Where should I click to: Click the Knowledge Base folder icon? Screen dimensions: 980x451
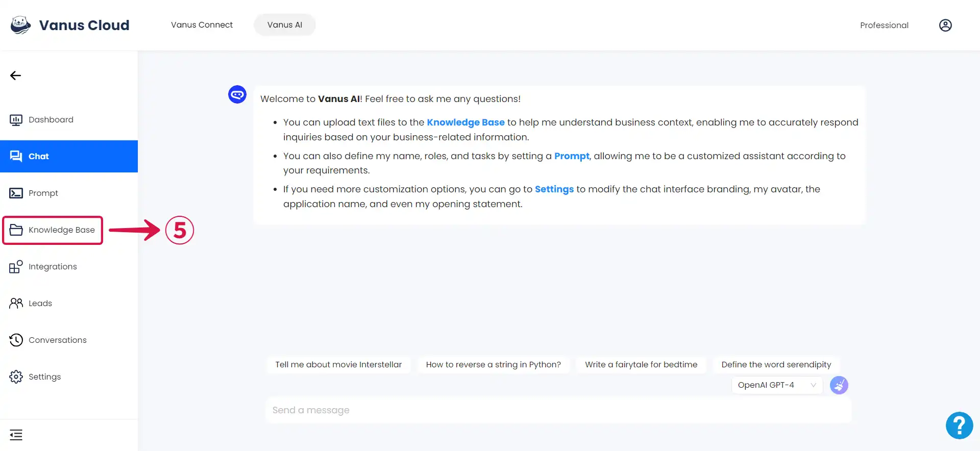pyautogui.click(x=16, y=230)
